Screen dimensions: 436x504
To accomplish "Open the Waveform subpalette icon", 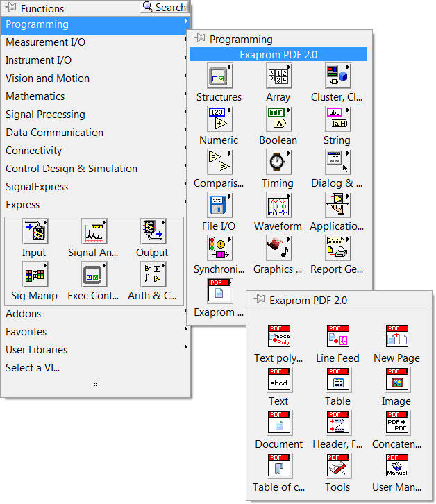I will tap(278, 205).
